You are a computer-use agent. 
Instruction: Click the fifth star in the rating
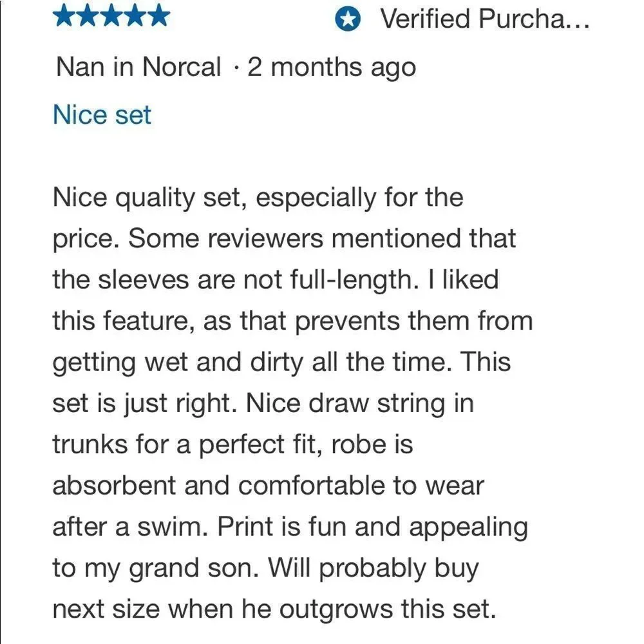coord(158,17)
